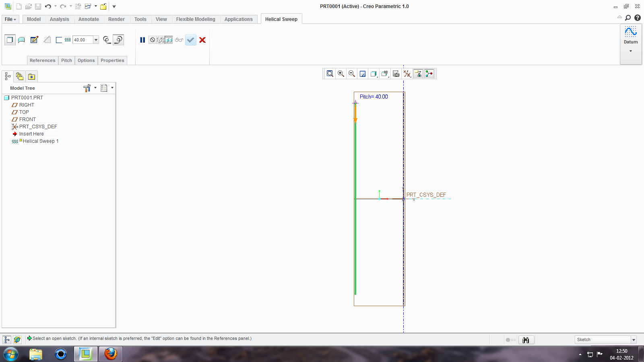Accept the feature with the green checkmark

tap(190, 40)
